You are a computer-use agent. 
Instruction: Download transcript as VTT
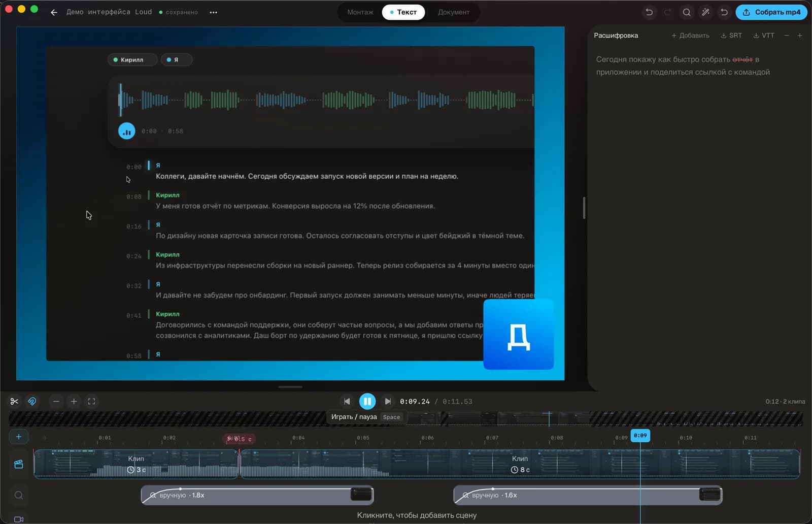[764, 36]
